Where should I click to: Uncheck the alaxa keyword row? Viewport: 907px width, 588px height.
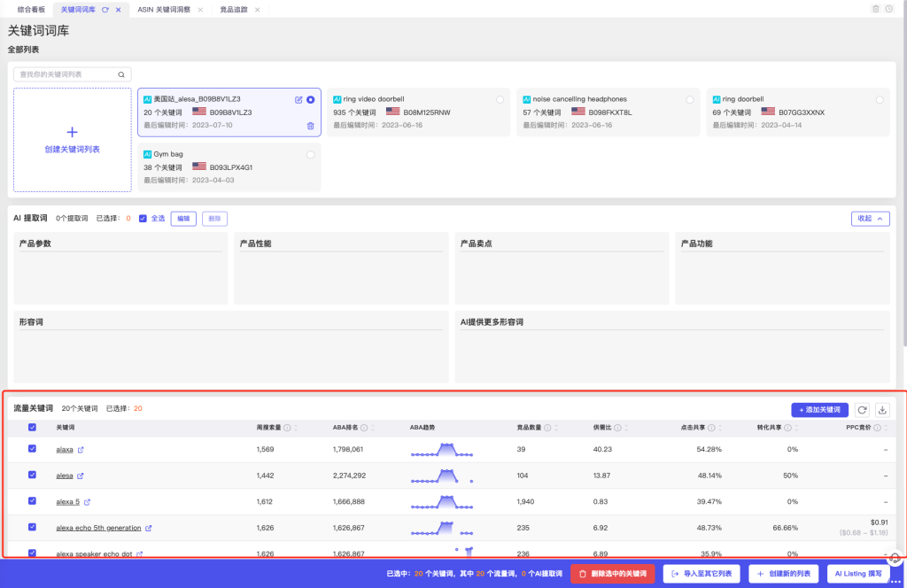33,449
